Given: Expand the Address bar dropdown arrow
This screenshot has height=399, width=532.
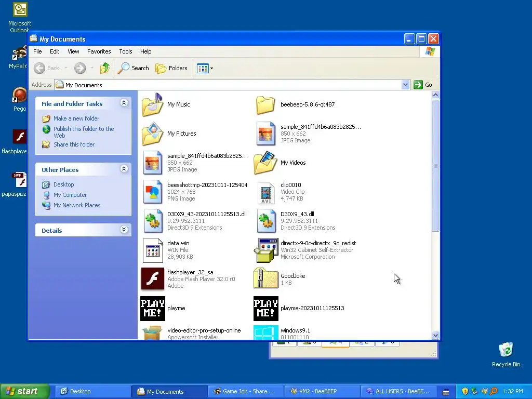Looking at the screenshot, I should [x=405, y=85].
